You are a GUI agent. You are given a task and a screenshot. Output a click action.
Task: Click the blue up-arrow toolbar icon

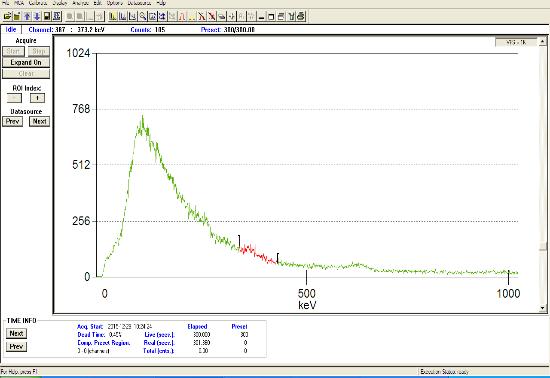pos(27,16)
